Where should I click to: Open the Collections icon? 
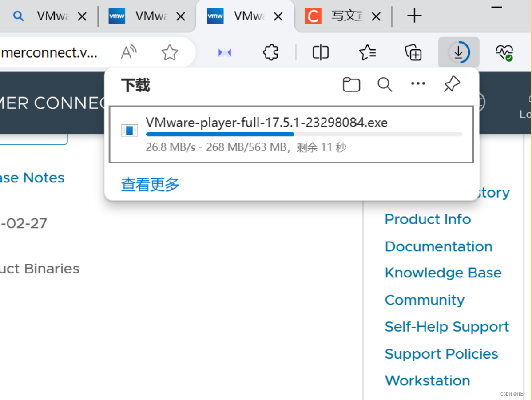413,52
